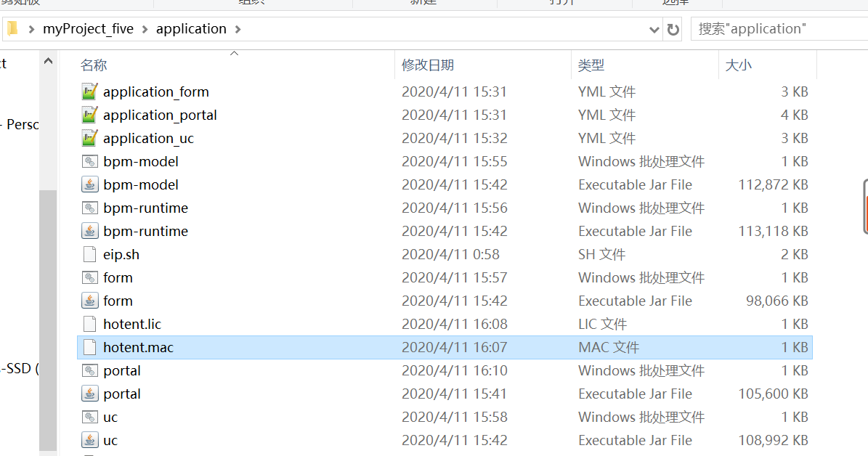Viewport: 868px width, 456px height.
Task: Click hotent.mac file name
Action: point(139,348)
